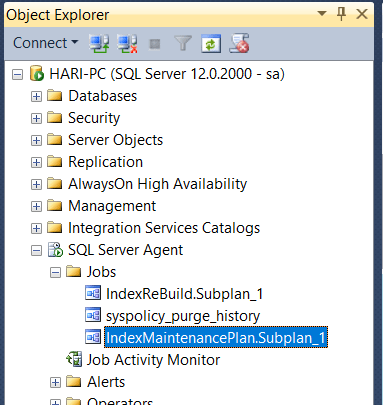Image resolution: width=383 pixels, height=405 pixels.
Task: Select the Job Activity Monitor label
Action: [153, 360]
